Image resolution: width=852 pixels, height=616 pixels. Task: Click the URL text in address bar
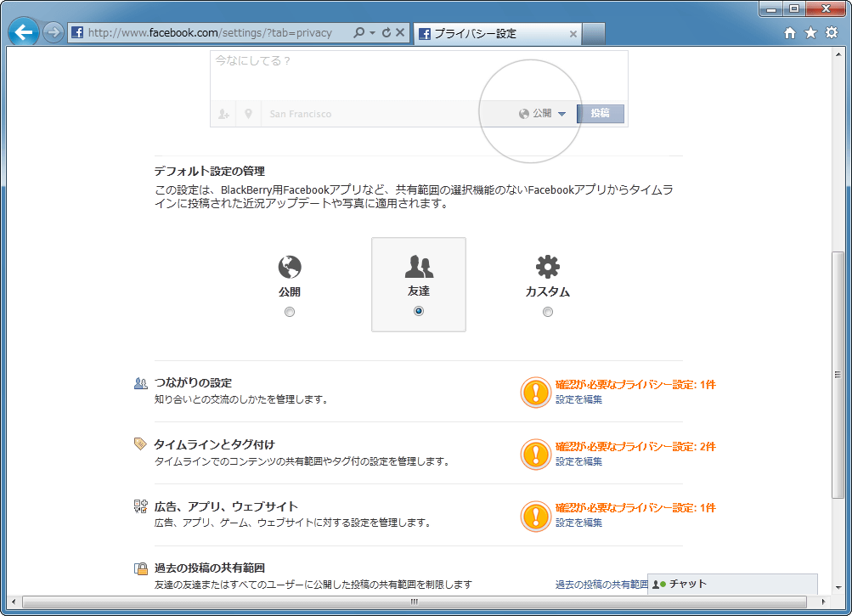(x=210, y=32)
